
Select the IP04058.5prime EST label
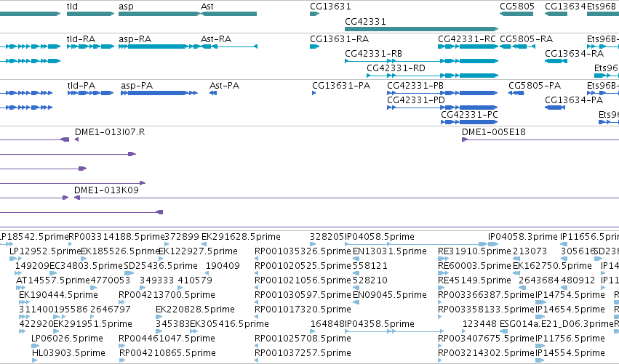380,237
